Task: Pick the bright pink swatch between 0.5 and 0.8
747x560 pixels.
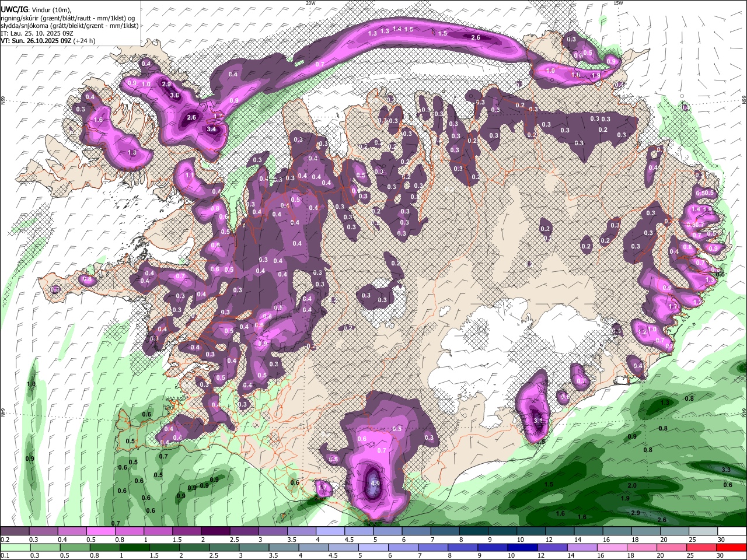Action: pos(100,531)
